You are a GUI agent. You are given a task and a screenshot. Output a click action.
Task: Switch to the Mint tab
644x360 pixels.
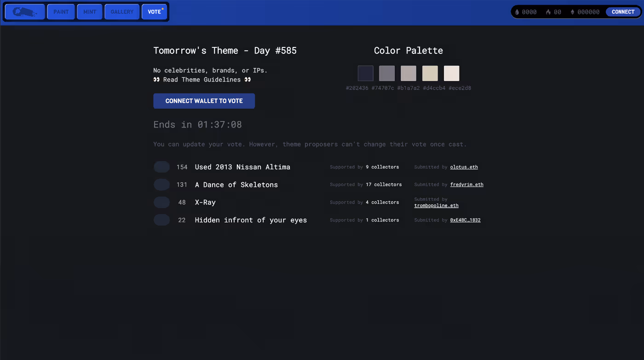click(x=90, y=12)
